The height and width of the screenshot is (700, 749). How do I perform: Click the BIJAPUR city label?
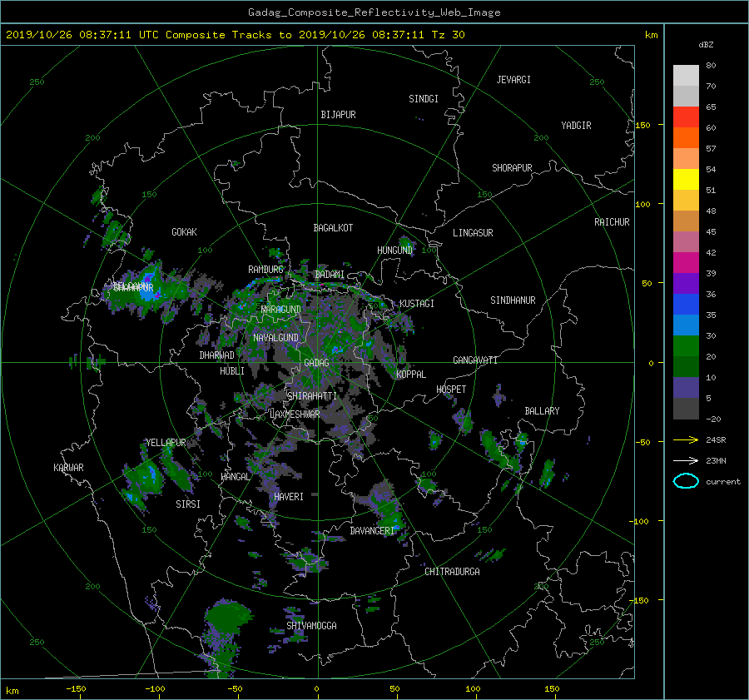coord(338,115)
